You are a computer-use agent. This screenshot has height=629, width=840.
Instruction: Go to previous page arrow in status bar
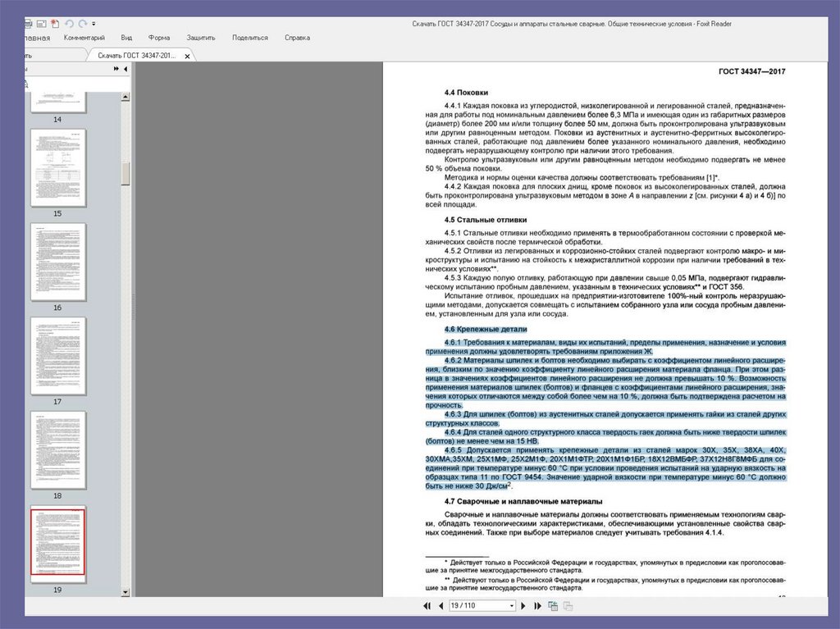pyautogui.click(x=441, y=606)
